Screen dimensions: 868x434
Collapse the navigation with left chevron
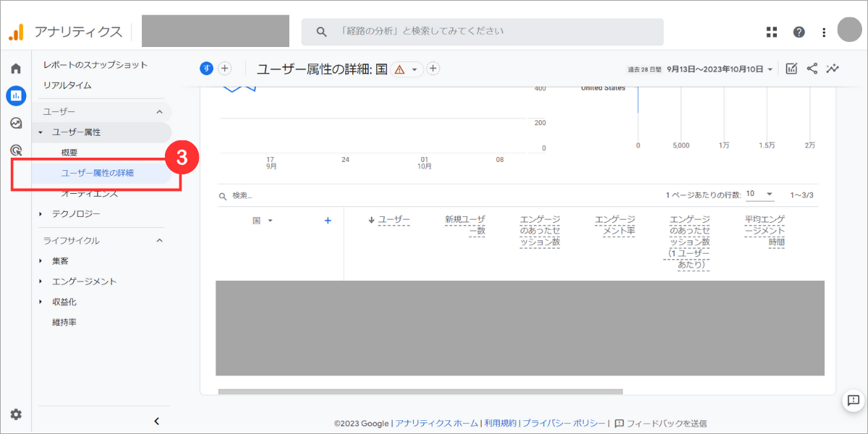156,421
